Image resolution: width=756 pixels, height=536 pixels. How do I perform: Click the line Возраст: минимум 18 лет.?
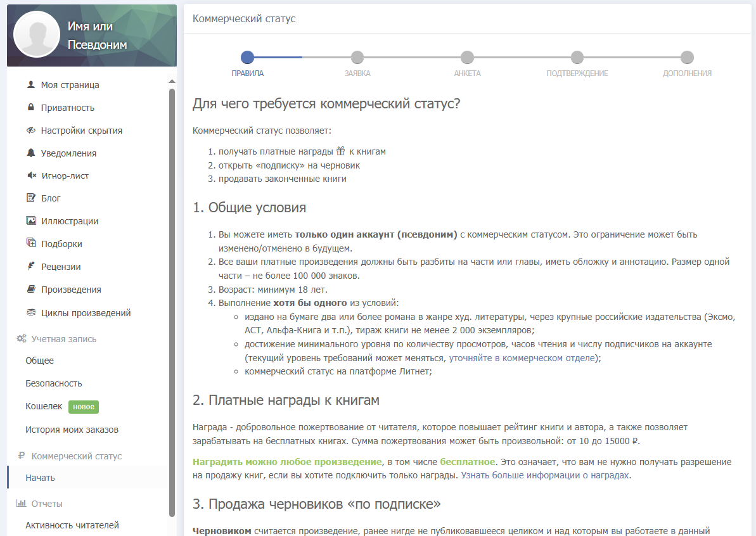pos(273,290)
